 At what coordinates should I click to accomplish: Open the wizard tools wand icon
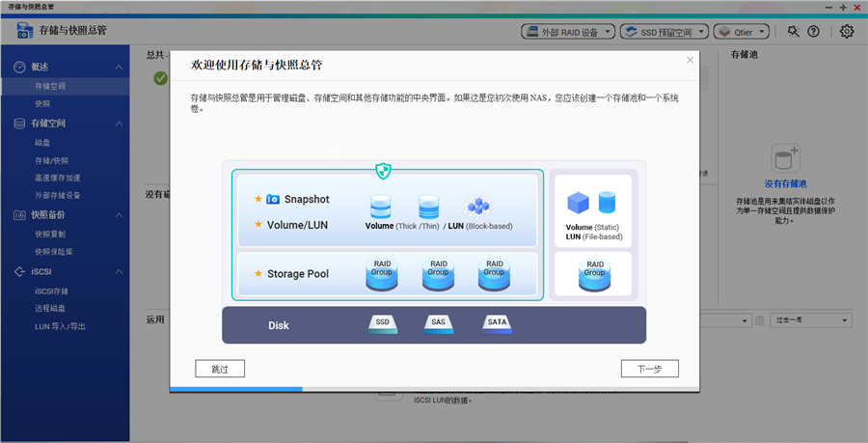click(x=793, y=31)
